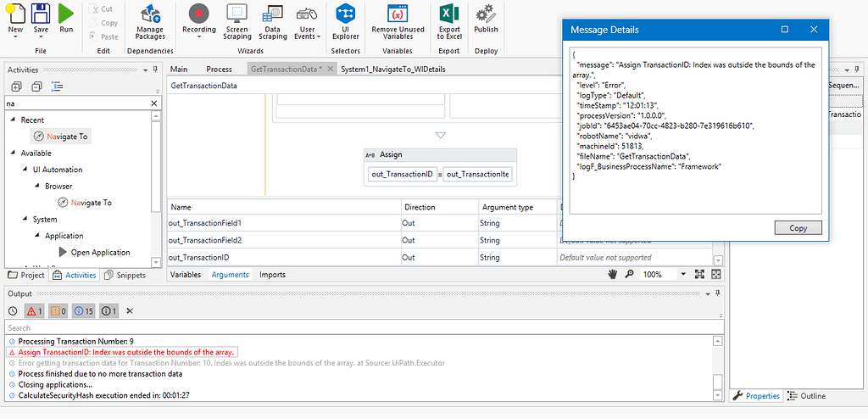Viewport: 868px width, 419px height.
Task: Select Open Application activity in tree
Action: [x=100, y=252]
